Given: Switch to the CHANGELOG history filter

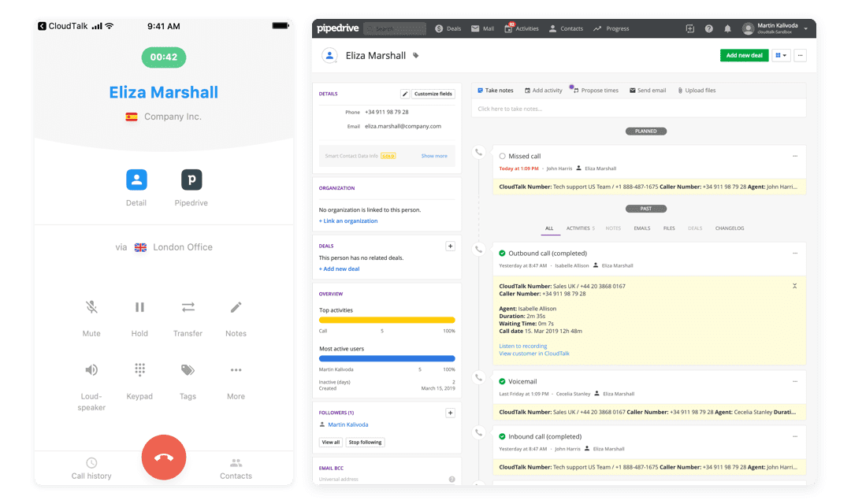Looking at the screenshot, I should point(730,228).
